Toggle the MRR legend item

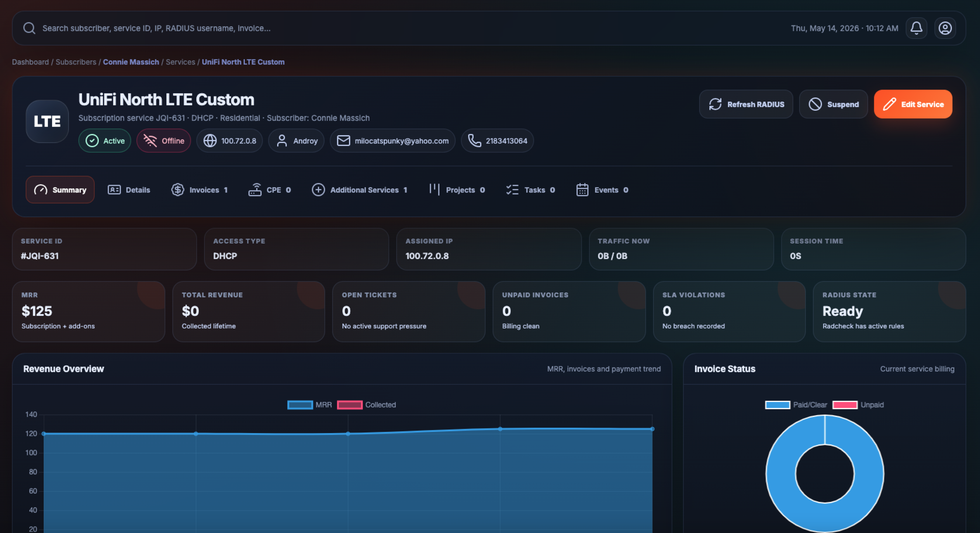click(309, 405)
